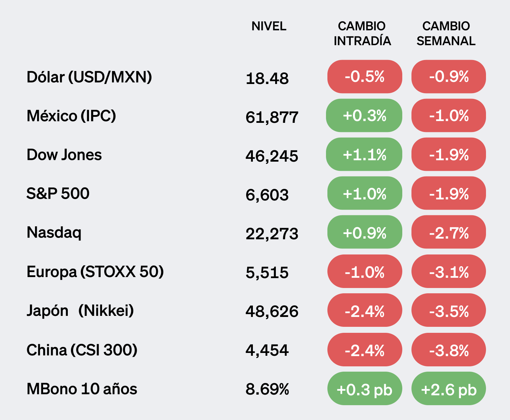Click the México (IPC) row label

tap(71, 116)
